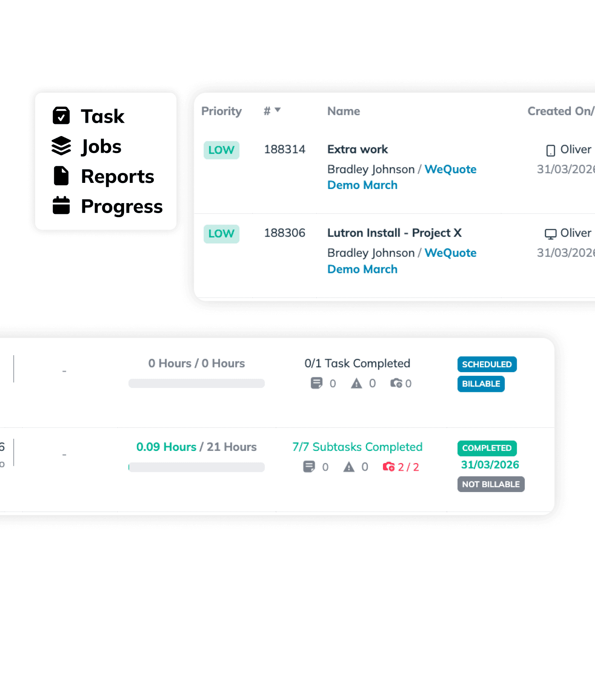Screen dimensions: 595x700
Task: Open the Reports menu item
Action: click(x=118, y=176)
